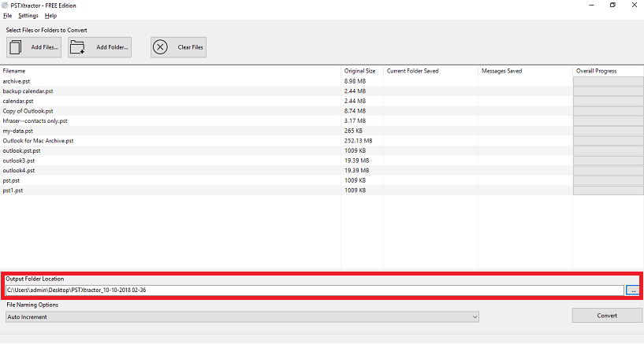The image size is (644, 344).
Task: Select the outlook3.pst file
Action: pyautogui.click(x=18, y=161)
